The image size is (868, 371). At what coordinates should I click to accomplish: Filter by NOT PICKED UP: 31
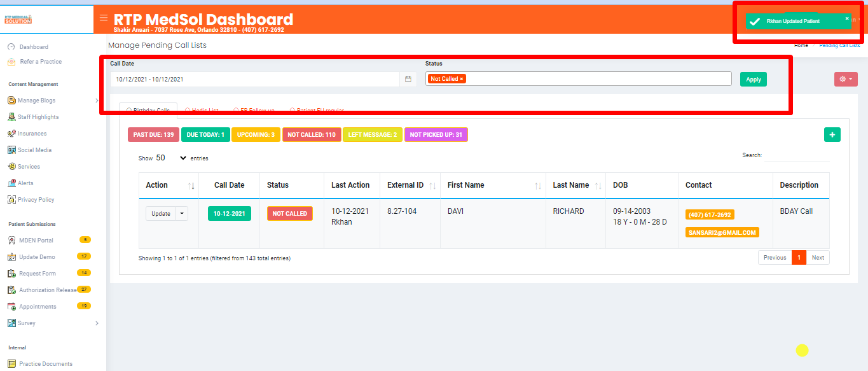point(436,135)
